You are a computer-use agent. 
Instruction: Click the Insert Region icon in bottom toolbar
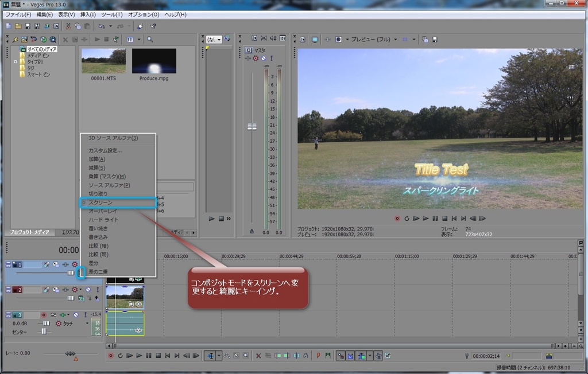[x=328, y=356]
